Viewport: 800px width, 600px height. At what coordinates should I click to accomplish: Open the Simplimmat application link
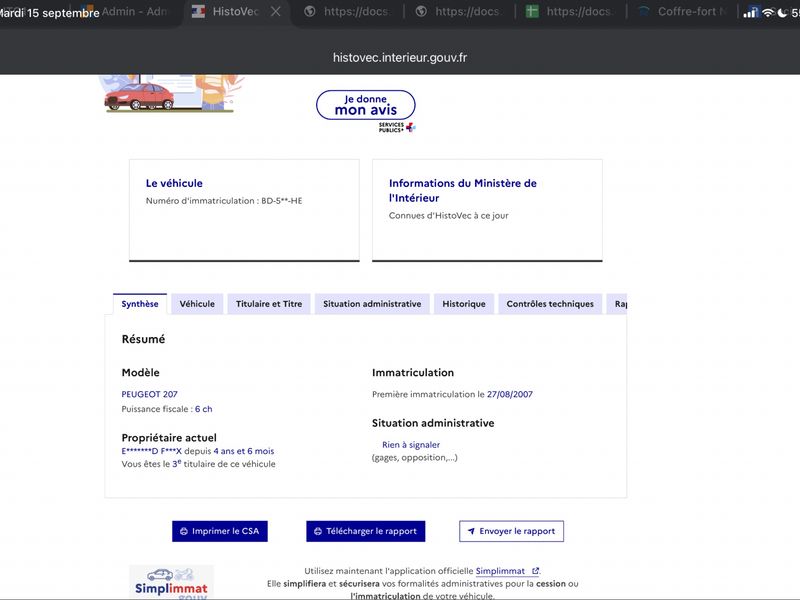click(x=500, y=571)
